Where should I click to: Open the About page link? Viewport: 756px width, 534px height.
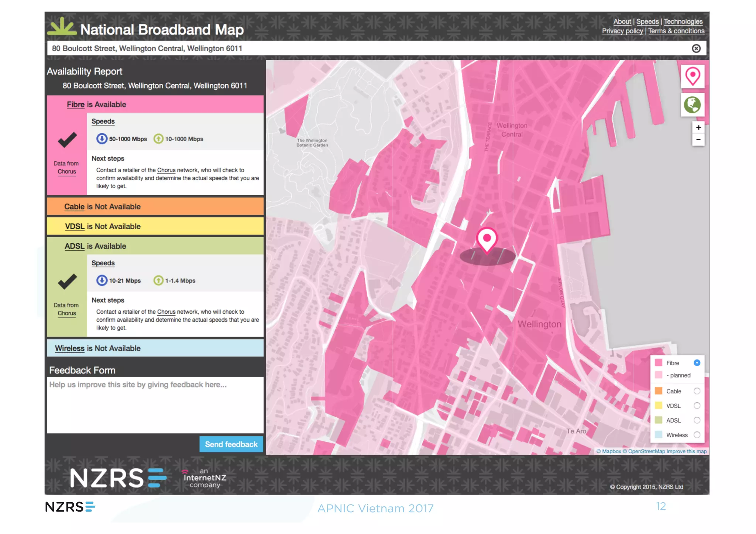point(622,22)
